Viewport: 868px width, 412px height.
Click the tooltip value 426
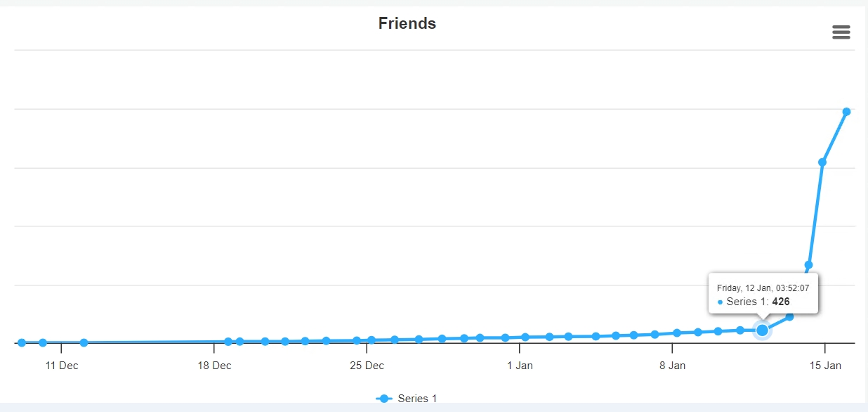click(781, 302)
